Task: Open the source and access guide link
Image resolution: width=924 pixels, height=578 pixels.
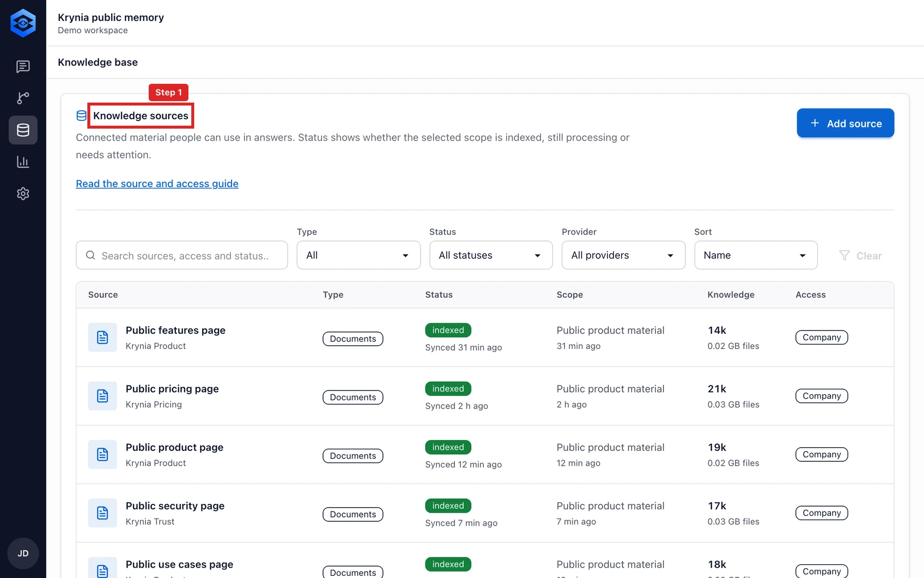Action: pyautogui.click(x=157, y=184)
